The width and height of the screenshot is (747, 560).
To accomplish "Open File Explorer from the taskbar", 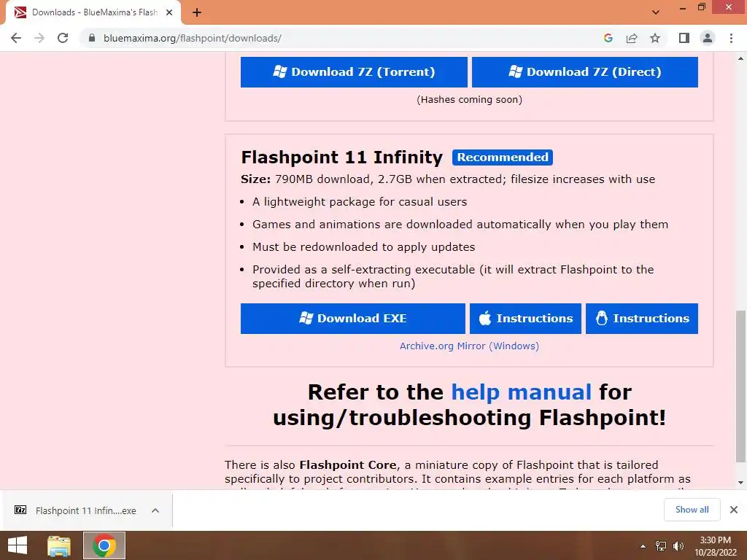I will [x=59, y=545].
